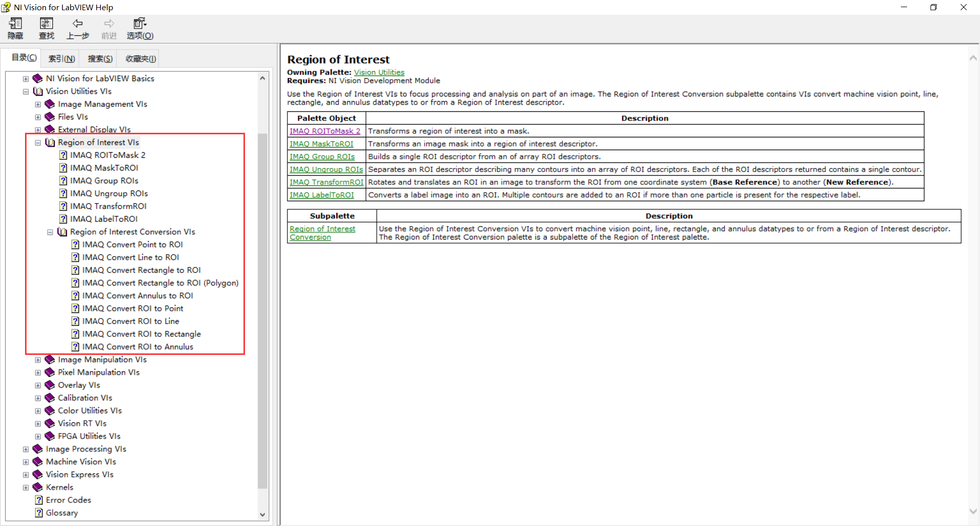Click the book icon of Image Management VIs
The height and width of the screenshot is (526, 980).
coord(50,104)
